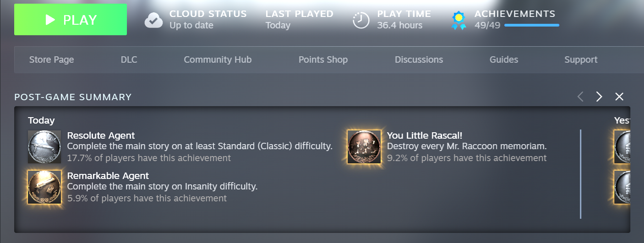Go to previous post-game summary page
This screenshot has width=644, height=243.
(580, 97)
